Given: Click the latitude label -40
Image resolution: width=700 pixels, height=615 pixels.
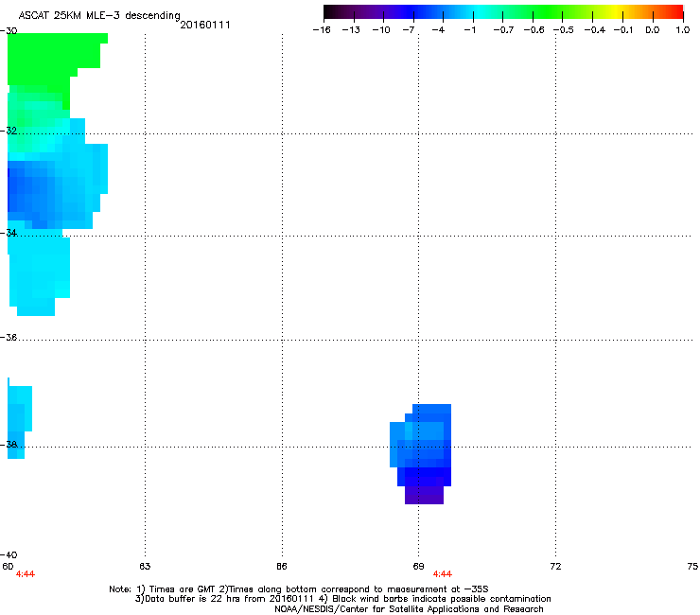Looking at the screenshot, I should (x=9, y=554).
